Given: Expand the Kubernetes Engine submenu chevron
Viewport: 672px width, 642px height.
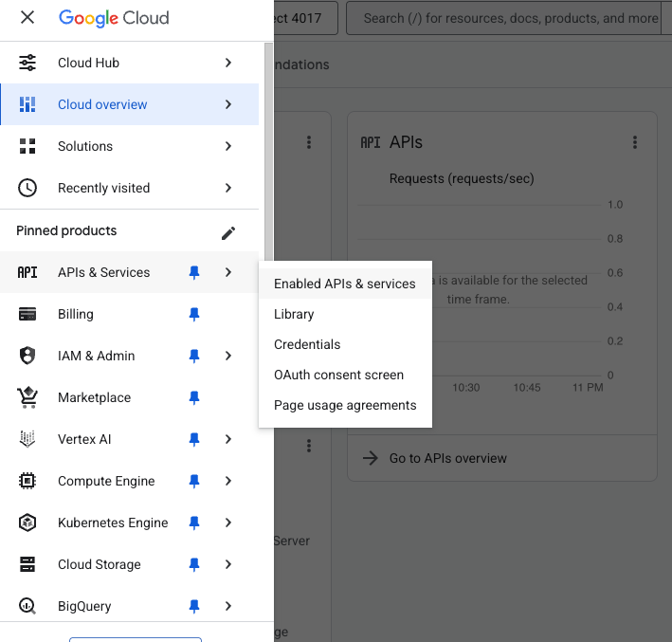Looking at the screenshot, I should [x=228, y=523].
